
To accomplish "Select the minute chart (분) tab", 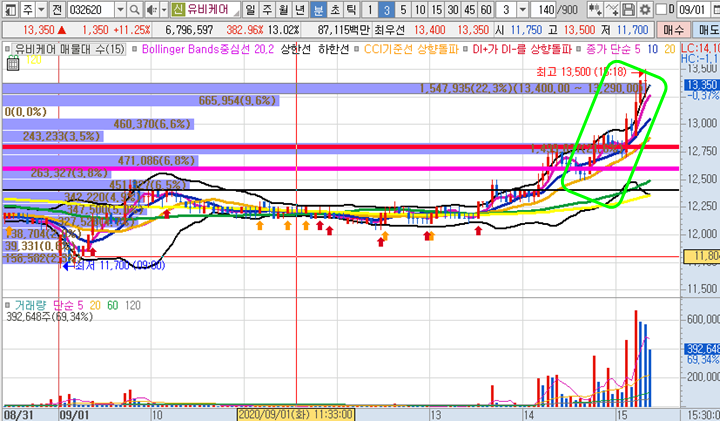I will point(318,9).
